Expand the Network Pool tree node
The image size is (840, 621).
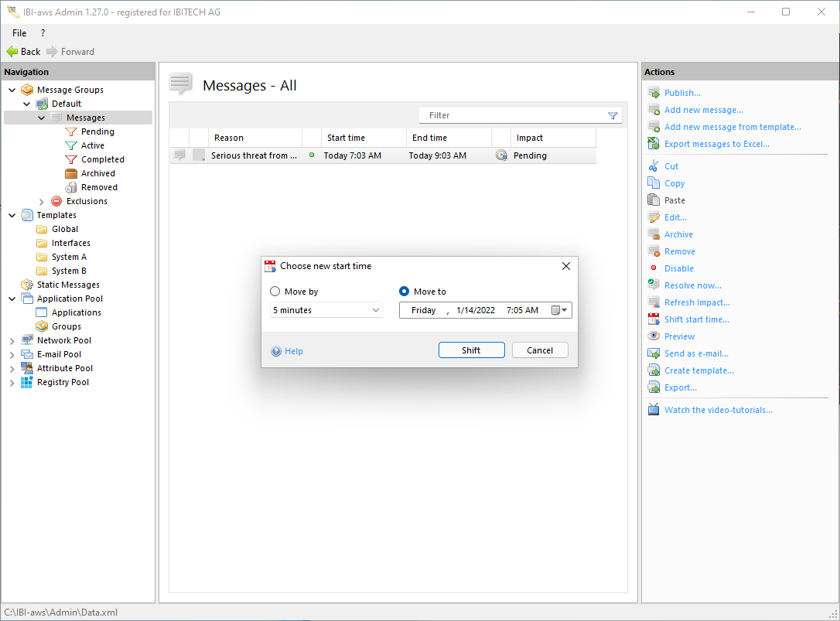(x=12, y=340)
